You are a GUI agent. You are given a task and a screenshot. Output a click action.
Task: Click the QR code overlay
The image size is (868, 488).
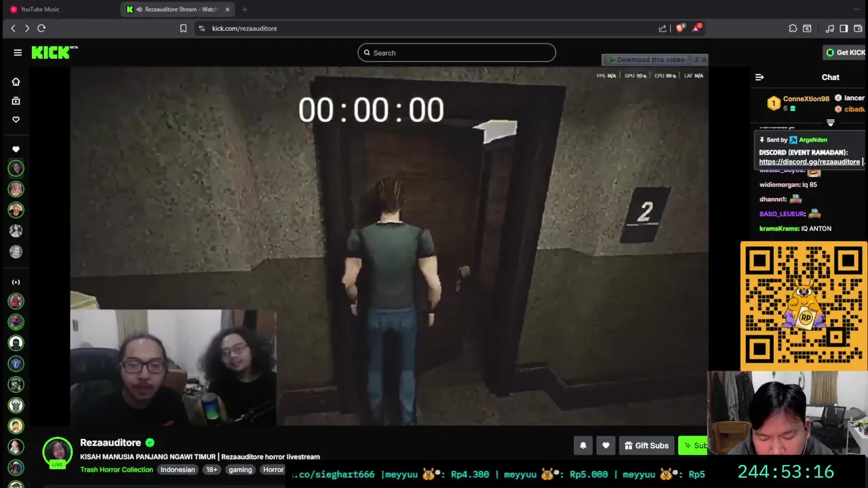[x=804, y=306]
